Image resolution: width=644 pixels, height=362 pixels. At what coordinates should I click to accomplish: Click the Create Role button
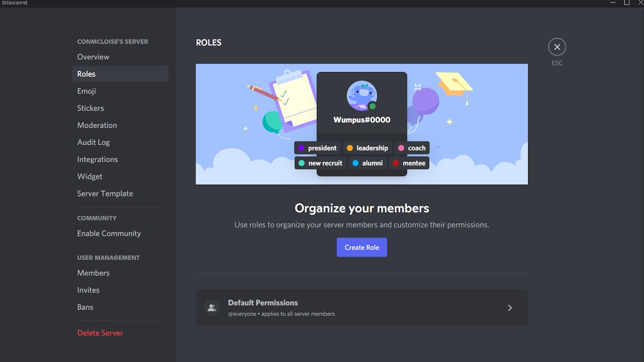click(362, 247)
